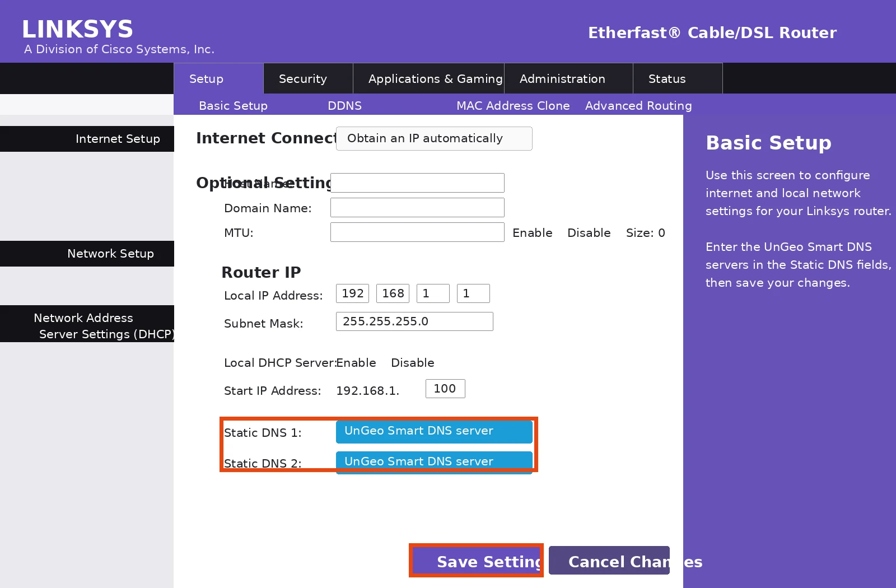
Task: Select the Basic Setup subtab
Action: coord(233,106)
